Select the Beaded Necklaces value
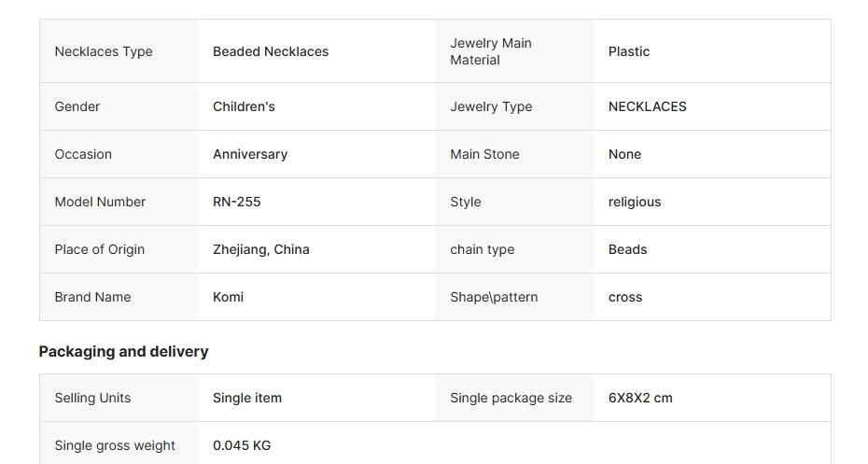 (x=271, y=51)
